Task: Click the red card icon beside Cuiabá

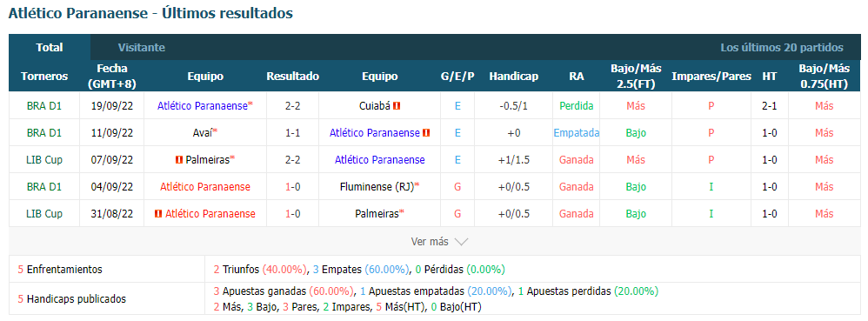Action: tap(397, 106)
